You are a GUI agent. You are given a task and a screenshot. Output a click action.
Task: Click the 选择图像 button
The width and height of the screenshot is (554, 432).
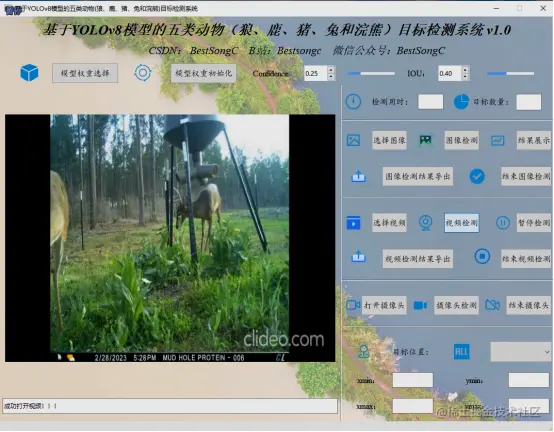(389, 140)
